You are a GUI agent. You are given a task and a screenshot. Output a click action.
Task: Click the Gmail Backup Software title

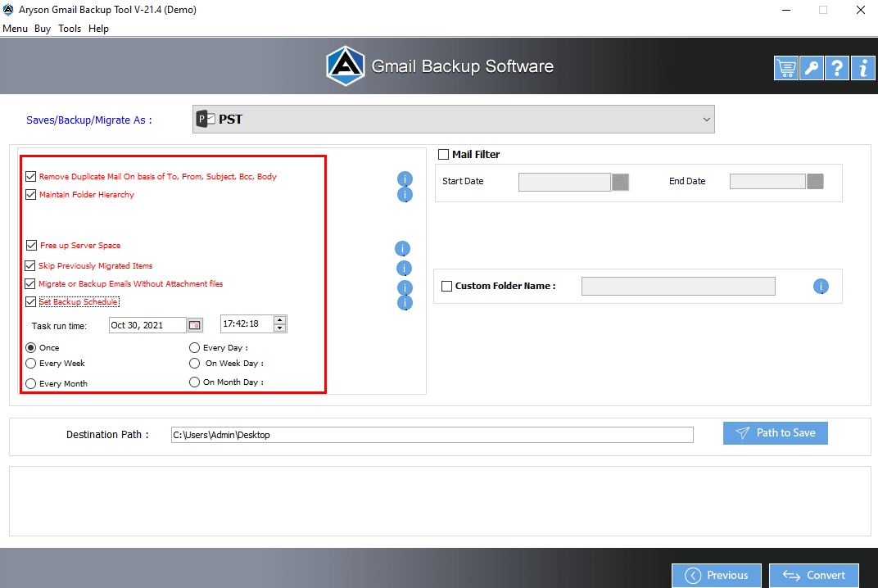[463, 66]
